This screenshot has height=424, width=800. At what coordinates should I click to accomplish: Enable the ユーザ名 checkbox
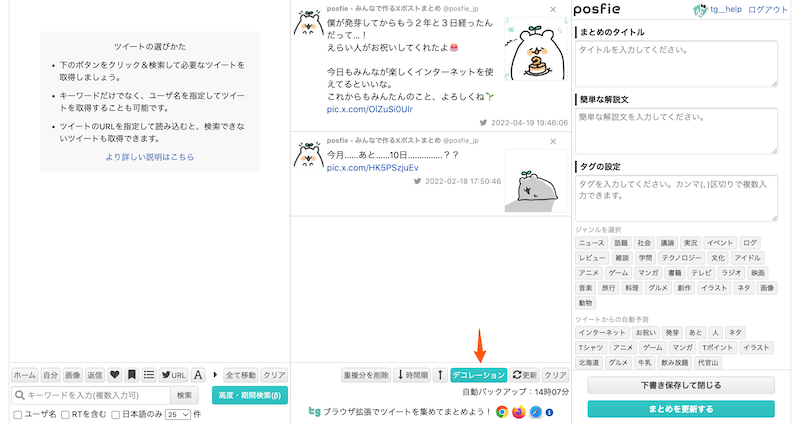click(17, 414)
